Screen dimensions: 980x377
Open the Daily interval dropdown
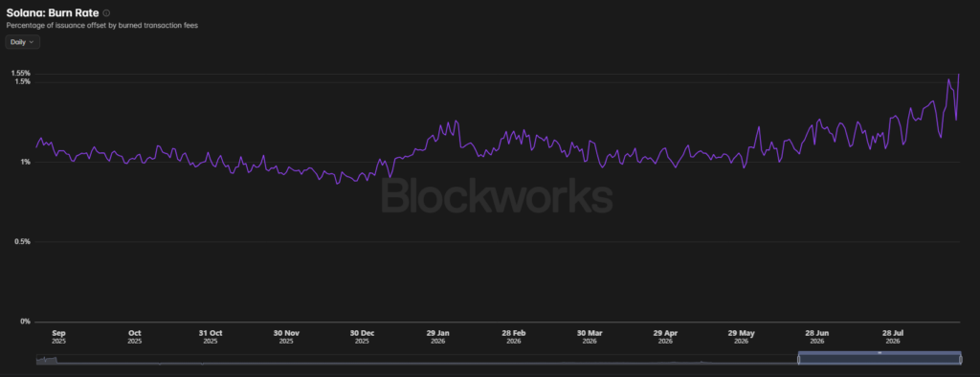pos(23,42)
